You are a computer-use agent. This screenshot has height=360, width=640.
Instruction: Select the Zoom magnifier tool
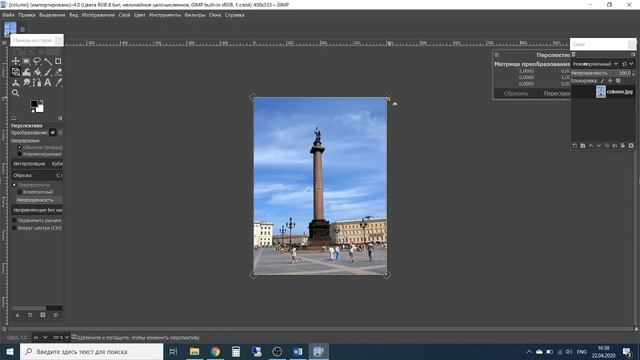pos(16,93)
